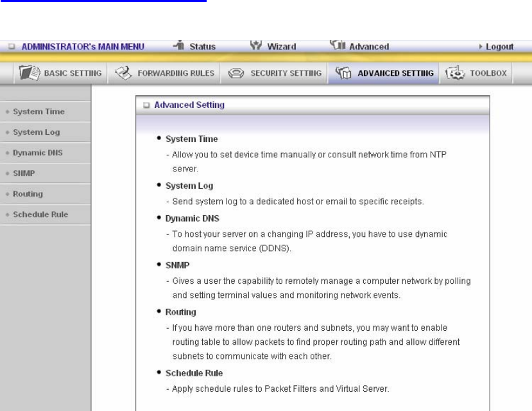Click the Advanced icon in main menu
The image size is (532, 411).
pos(338,45)
